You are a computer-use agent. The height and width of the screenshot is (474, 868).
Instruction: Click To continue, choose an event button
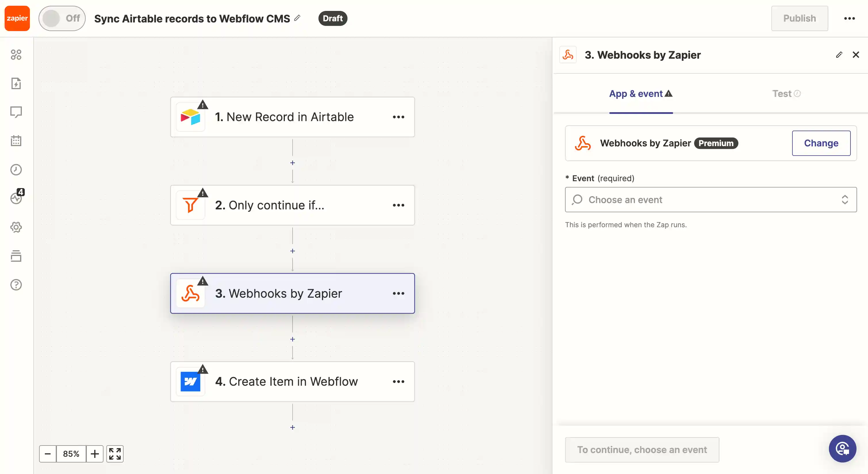[642, 450]
